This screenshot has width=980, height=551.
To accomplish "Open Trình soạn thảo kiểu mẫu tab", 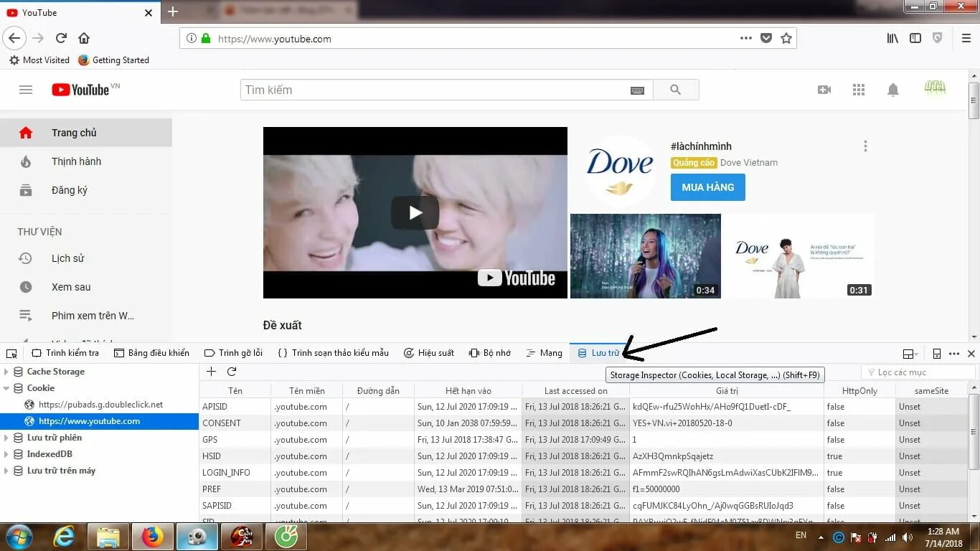I will 334,353.
